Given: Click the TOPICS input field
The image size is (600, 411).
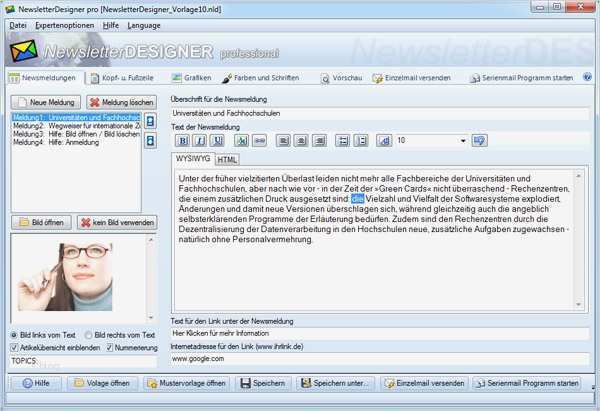Looking at the screenshot, I should pyautogui.click(x=83, y=361).
